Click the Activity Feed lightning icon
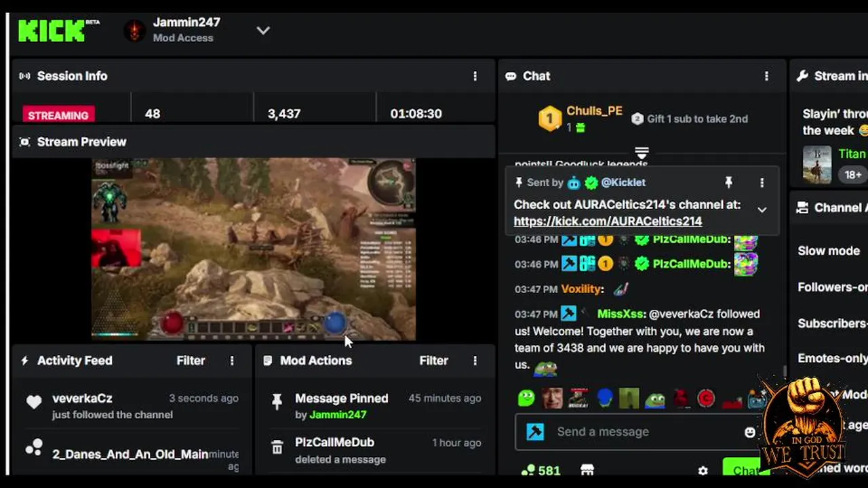Image resolution: width=868 pixels, height=488 pixels. 24,361
